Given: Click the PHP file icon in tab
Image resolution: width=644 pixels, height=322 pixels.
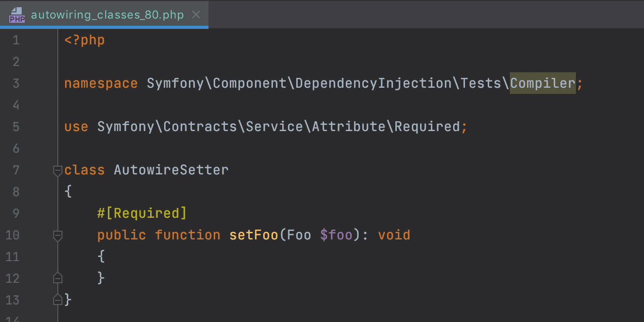Looking at the screenshot, I should 17,14.
